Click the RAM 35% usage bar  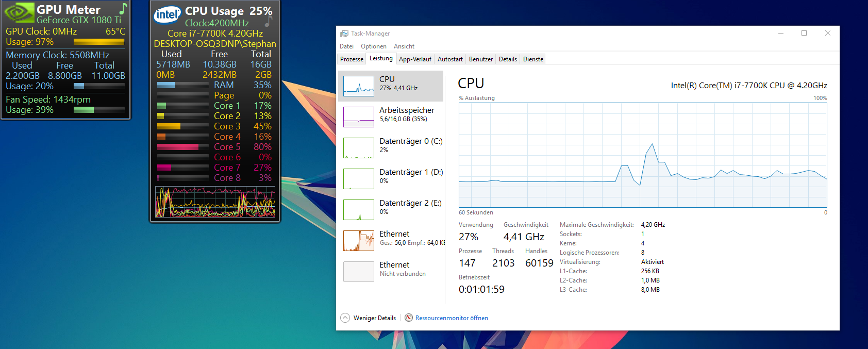tap(182, 85)
